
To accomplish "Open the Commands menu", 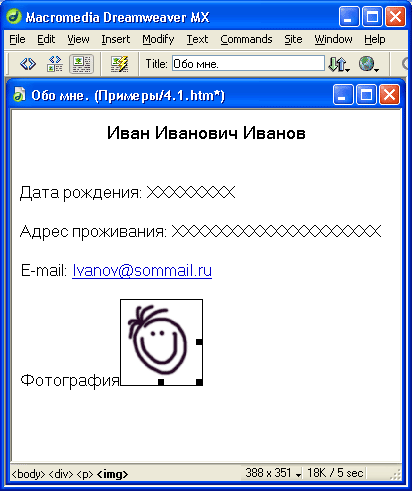I will (x=246, y=39).
